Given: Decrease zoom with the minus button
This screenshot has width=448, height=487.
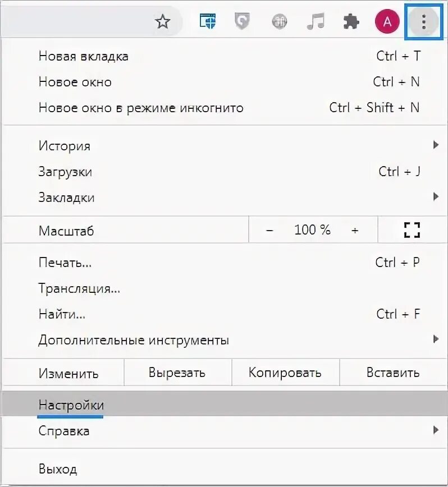Looking at the screenshot, I should (269, 230).
